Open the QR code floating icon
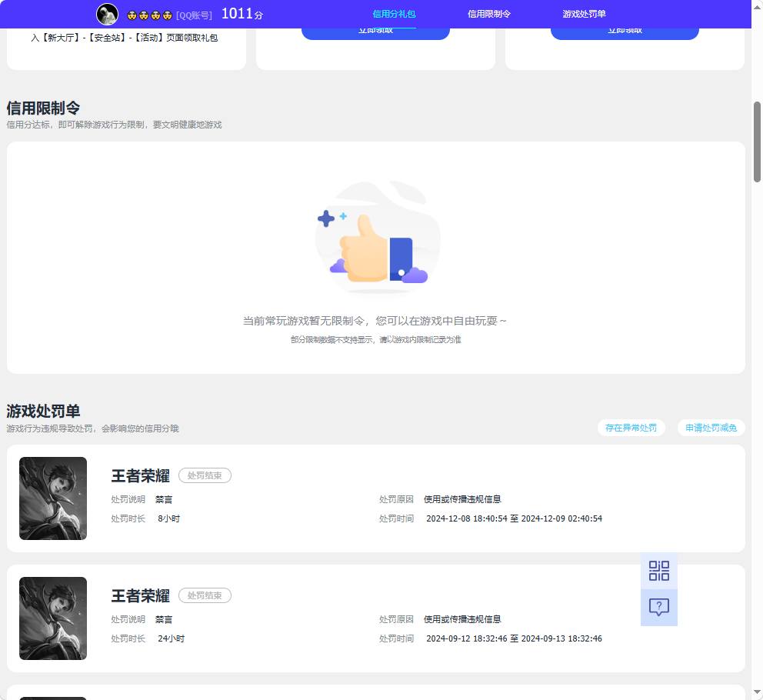This screenshot has height=700, width=763. point(659,571)
